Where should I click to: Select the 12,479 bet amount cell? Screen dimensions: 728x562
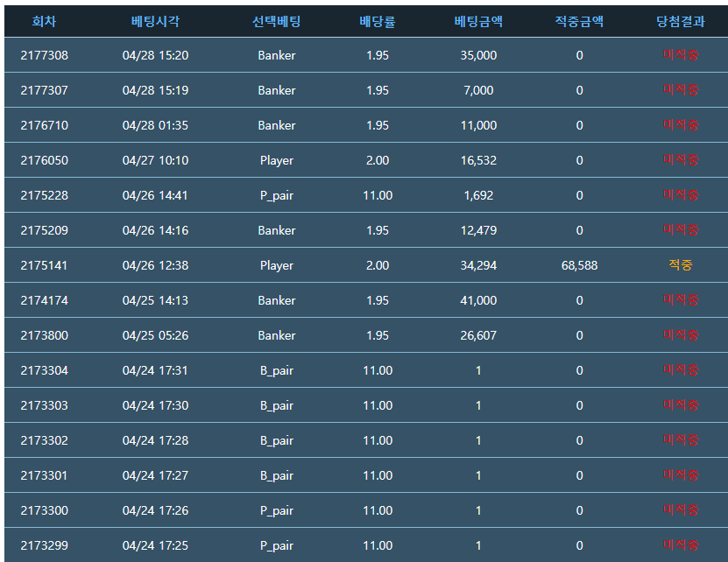478,230
